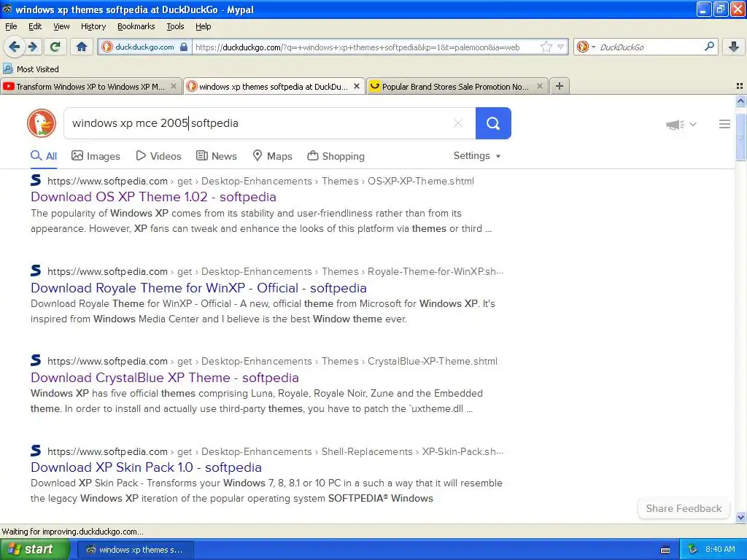The height and width of the screenshot is (560, 747).
Task: Open the Windows Start menu
Action: point(34,550)
